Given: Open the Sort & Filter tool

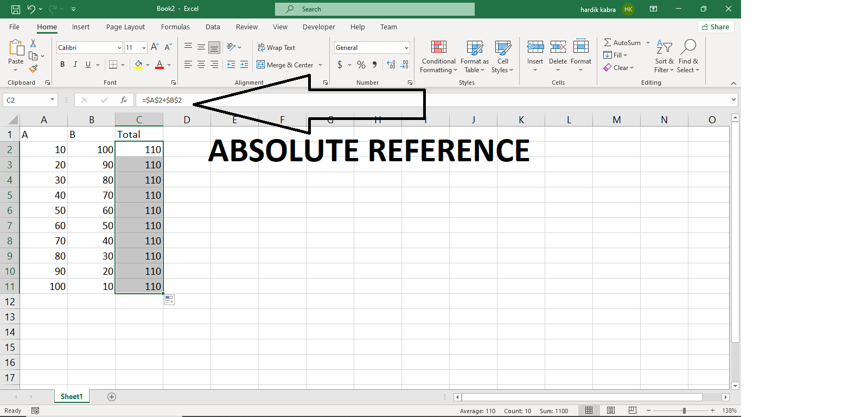Looking at the screenshot, I should (664, 56).
